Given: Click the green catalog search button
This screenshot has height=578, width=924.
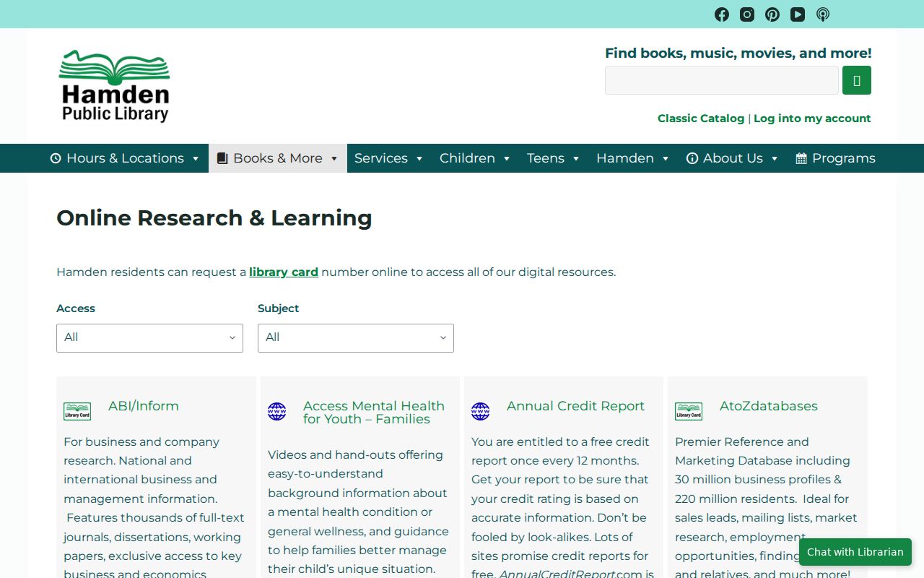Looking at the screenshot, I should [x=857, y=80].
